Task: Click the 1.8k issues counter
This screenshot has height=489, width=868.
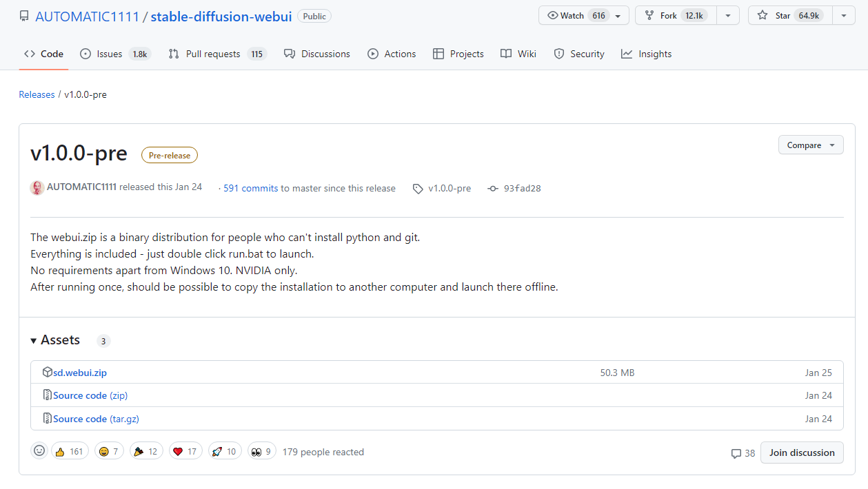Action: [140, 54]
